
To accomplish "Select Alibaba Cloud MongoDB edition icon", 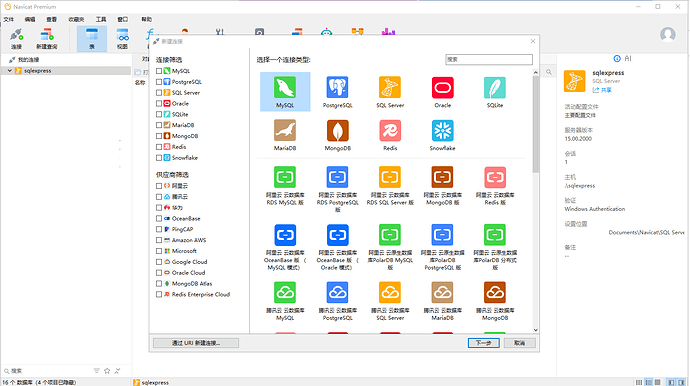I will point(442,177).
